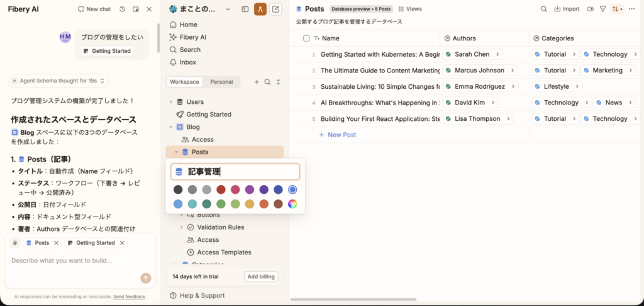This screenshot has height=306, width=644.
Task: Click the horizontal scrollbar under table
Action: click(x=353, y=300)
